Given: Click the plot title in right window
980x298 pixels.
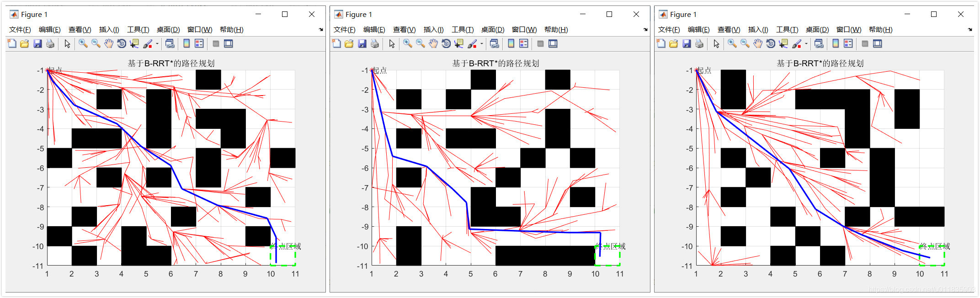Looking at the screenshot, I should point(820,63).
